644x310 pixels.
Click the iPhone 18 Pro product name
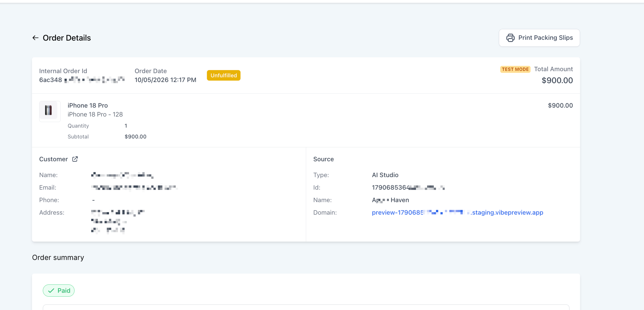(x=87, y=105)
